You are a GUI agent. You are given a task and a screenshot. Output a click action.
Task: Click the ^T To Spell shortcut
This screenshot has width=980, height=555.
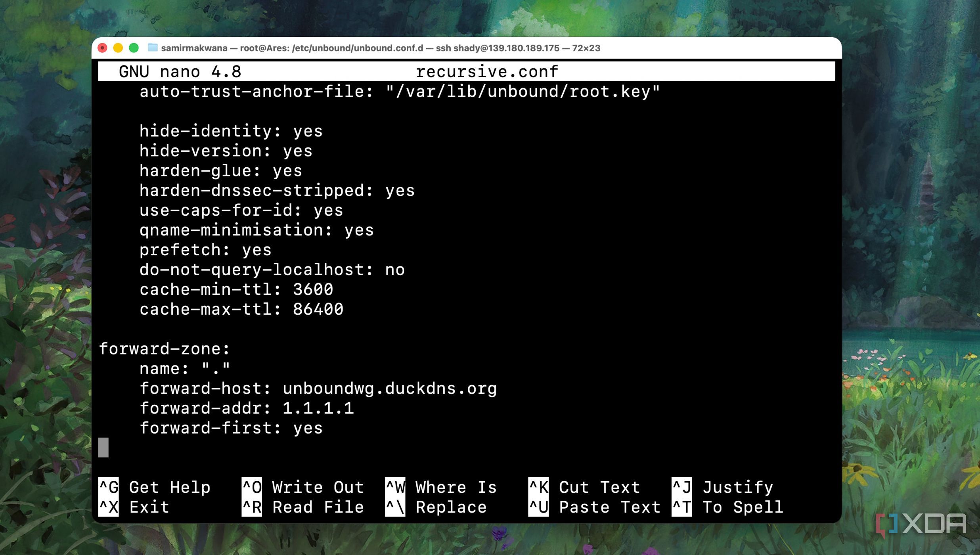coord(727,507)
